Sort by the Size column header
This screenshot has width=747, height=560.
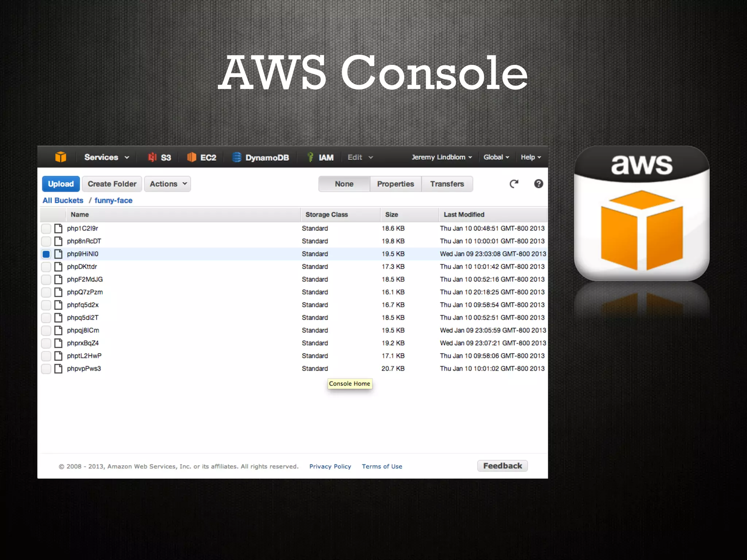[x=410, y=215]
